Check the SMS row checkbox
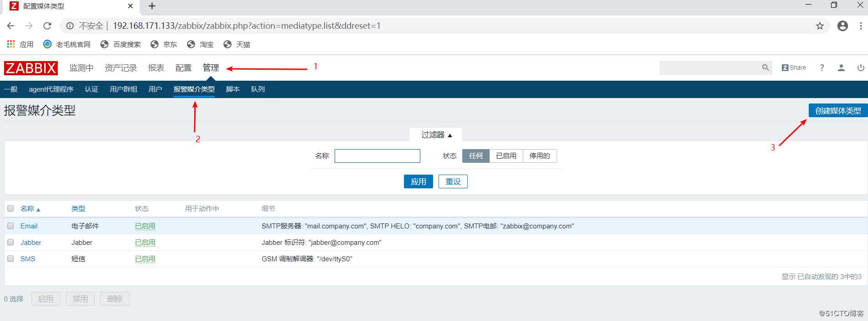 pos(10,259)
